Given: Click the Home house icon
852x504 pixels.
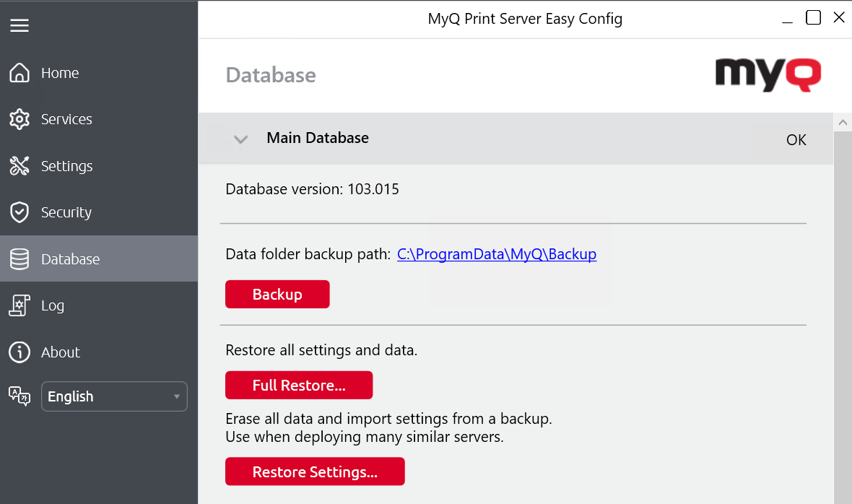Looking at the screenshot, I should tap(19, 72).
